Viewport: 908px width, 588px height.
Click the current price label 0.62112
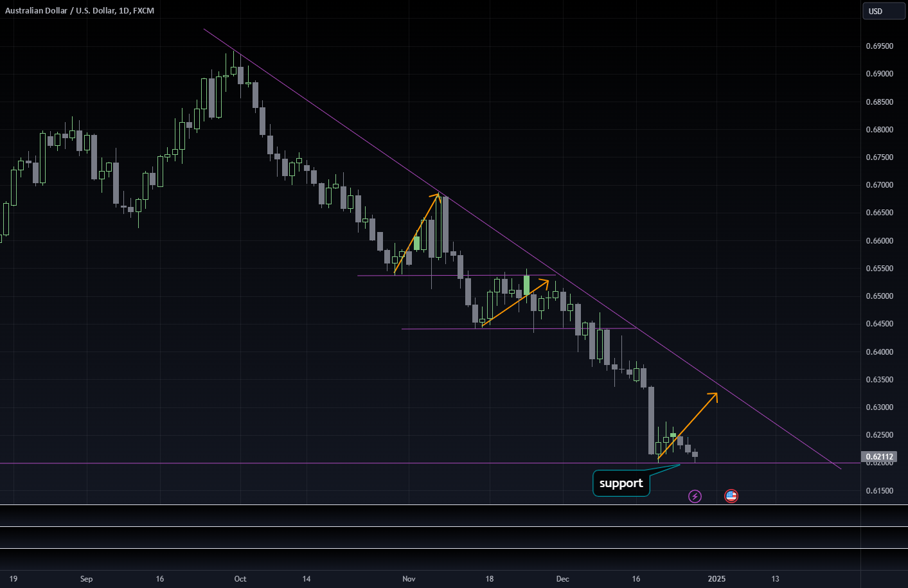(880, 457)
